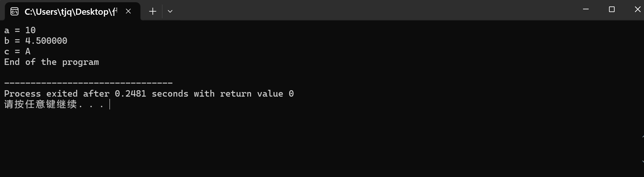Click the scrollbar up arrow at right edge

pos(642,135)
